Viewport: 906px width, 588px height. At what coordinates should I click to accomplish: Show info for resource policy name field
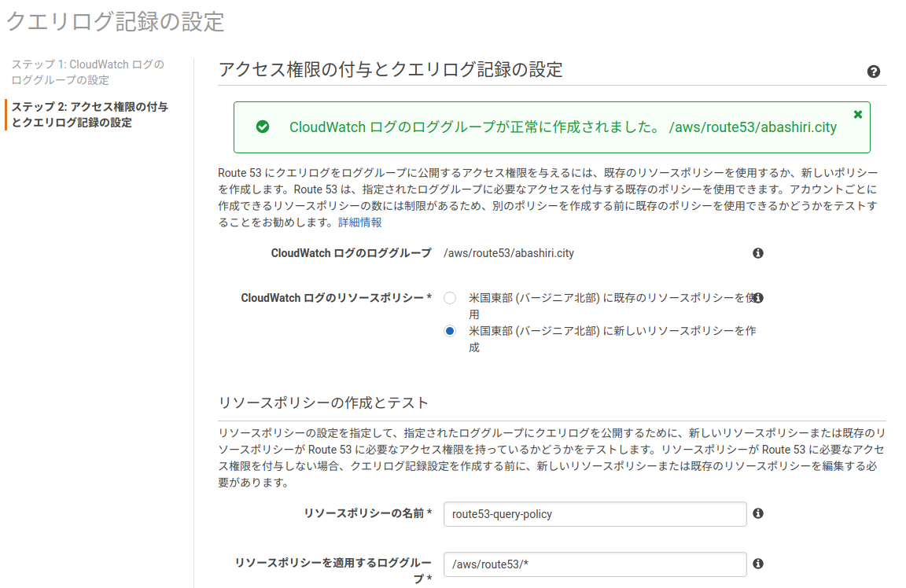pos(758,513)
